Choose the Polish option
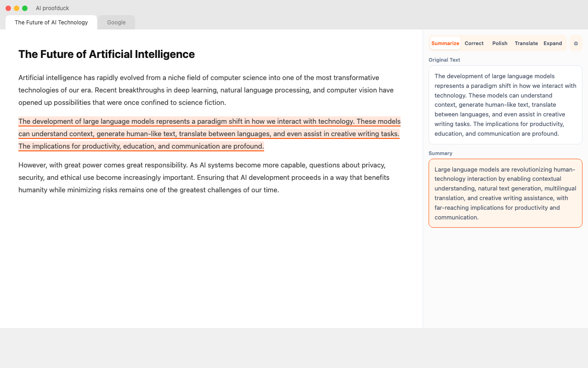 coord(500,43)
